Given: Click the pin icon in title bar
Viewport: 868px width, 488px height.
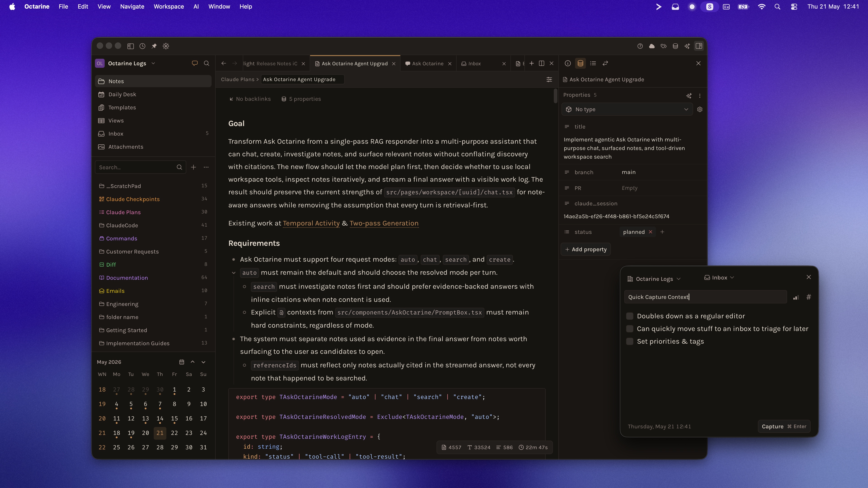Looking at the screenshot, I should click(154, 46).
